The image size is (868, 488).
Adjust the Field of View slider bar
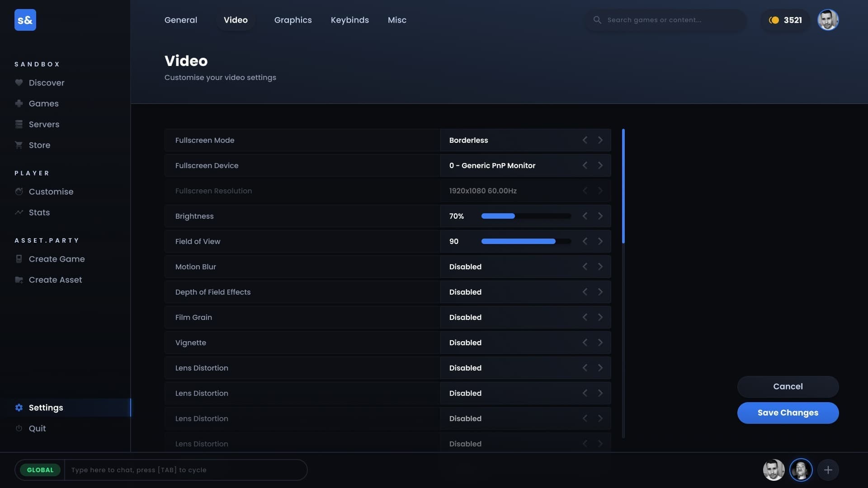tap(526, 241)
